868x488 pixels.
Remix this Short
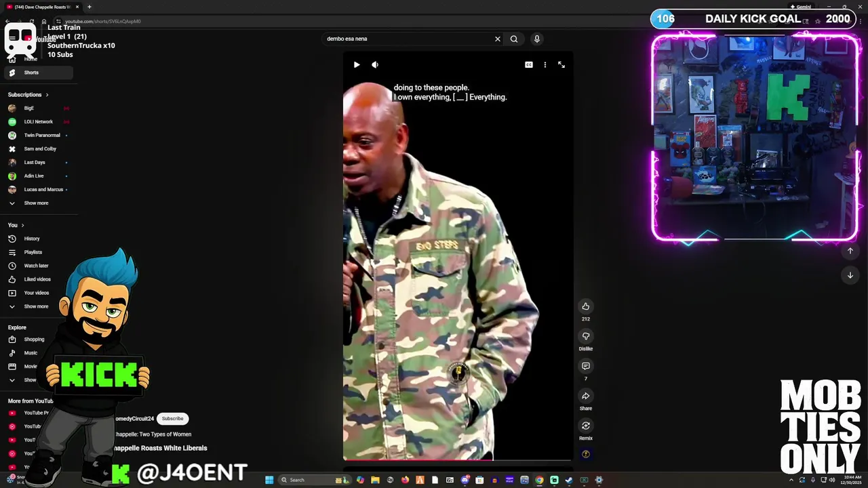point(586,426)
